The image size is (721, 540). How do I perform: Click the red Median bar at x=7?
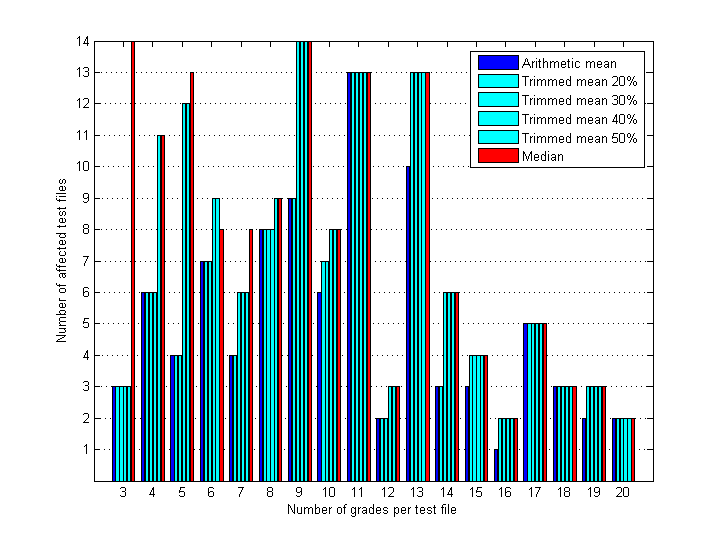coord(250,355)
